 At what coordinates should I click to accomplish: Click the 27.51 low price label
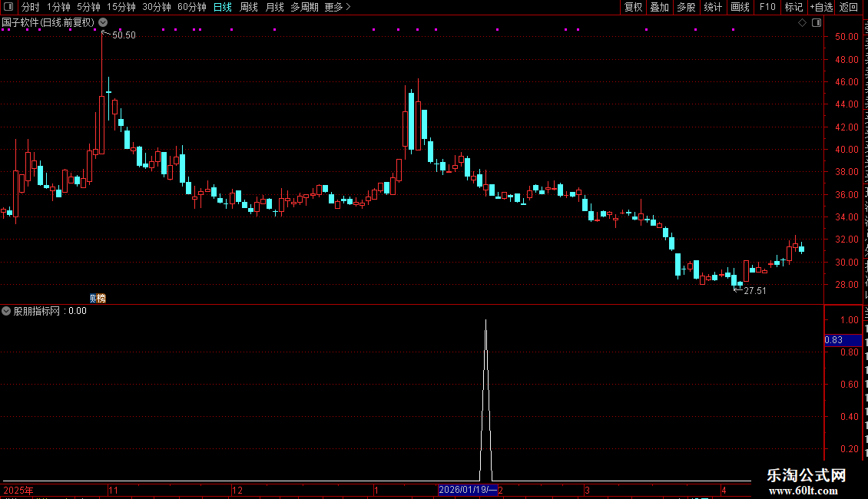tap(755, 291)
